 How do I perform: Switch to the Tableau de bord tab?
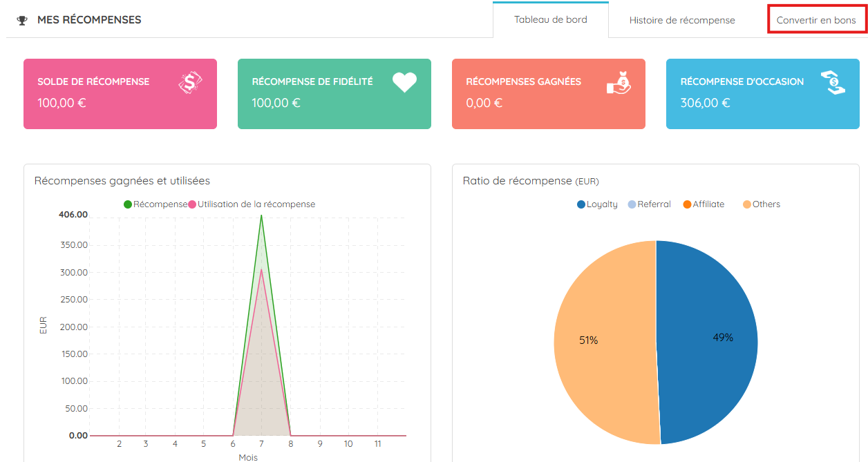[x=551, y=19]
